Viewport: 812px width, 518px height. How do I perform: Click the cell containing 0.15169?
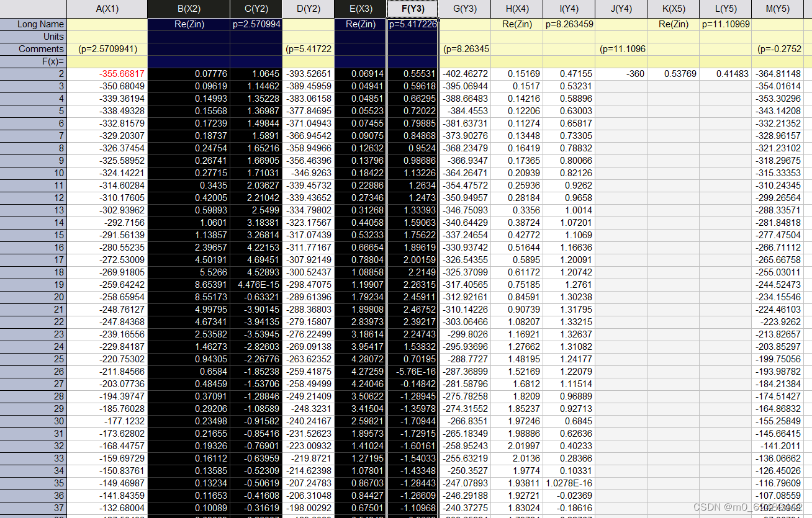tap(517, 74)
